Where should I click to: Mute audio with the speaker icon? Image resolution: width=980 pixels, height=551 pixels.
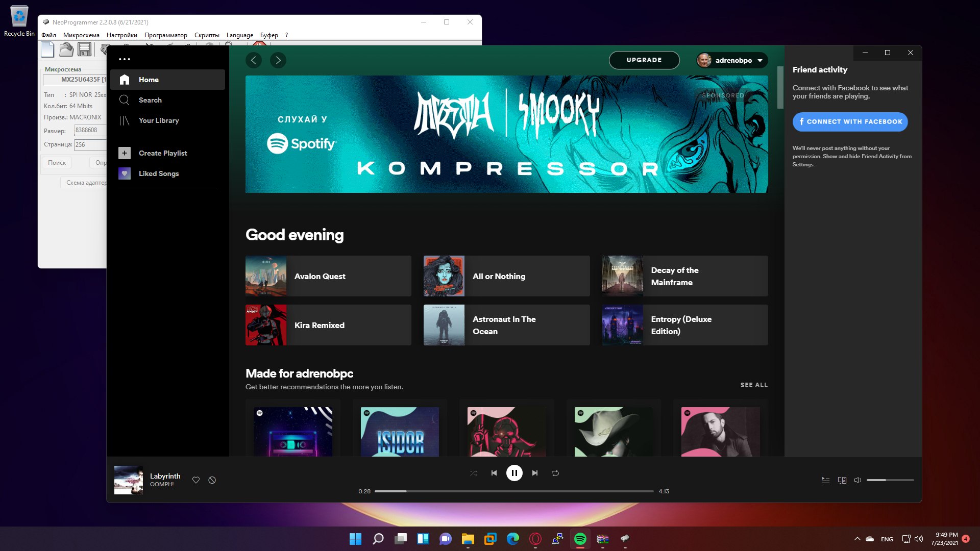click(x=858, y=480)
